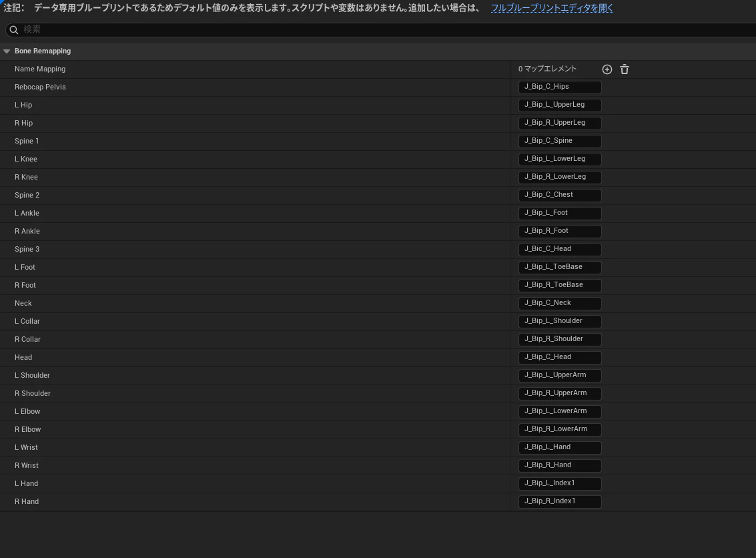This screenshot has width=756, height=558.
Task: Select the R Ankle property label
Action: coord(27,231)
